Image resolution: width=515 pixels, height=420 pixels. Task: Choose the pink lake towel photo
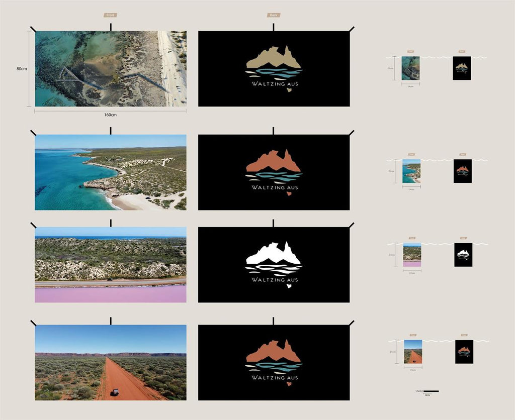pos(111,265)
